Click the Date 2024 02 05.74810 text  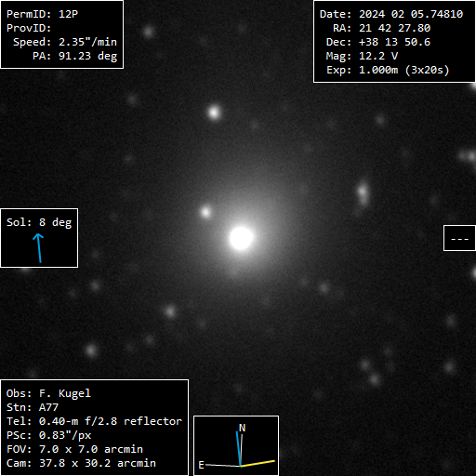pyautogui.click(x=391, y=14)
